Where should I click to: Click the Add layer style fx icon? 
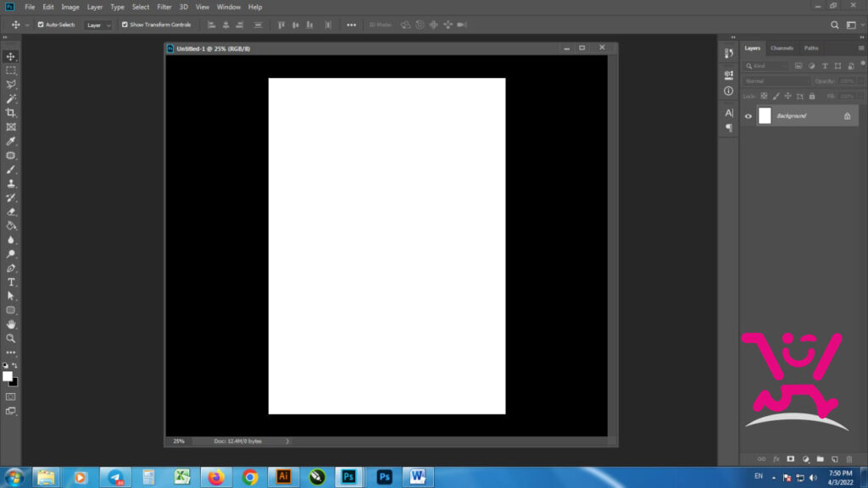click(x=776, y=459)
